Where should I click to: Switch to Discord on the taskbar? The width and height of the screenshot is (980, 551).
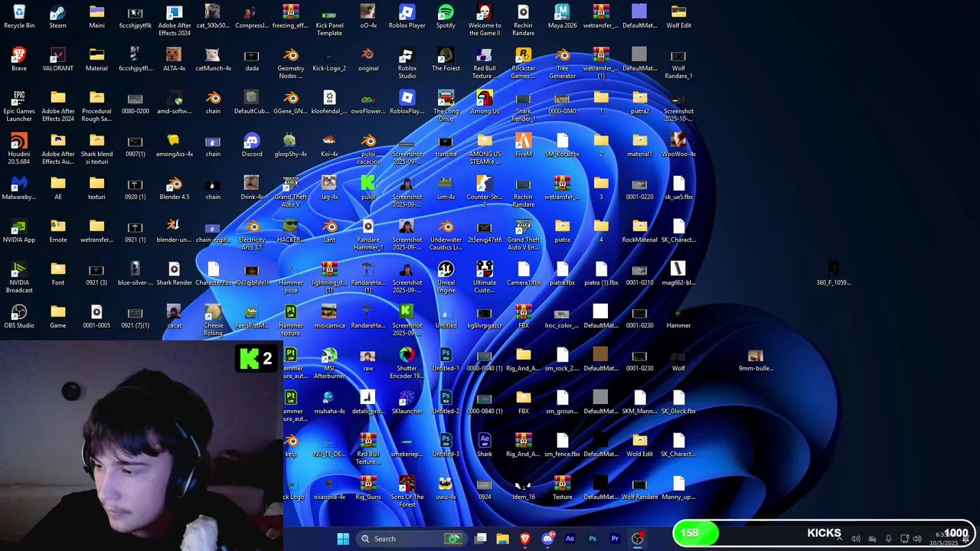tap(547, 539)
